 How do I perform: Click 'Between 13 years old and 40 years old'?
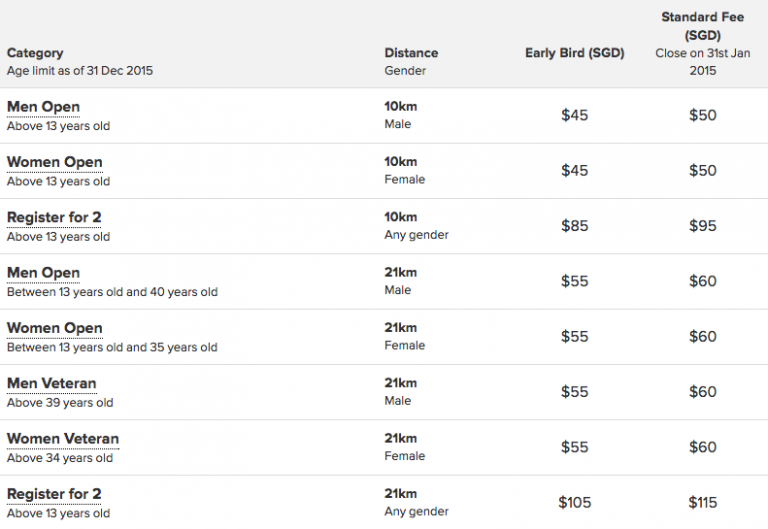point(112,292)
